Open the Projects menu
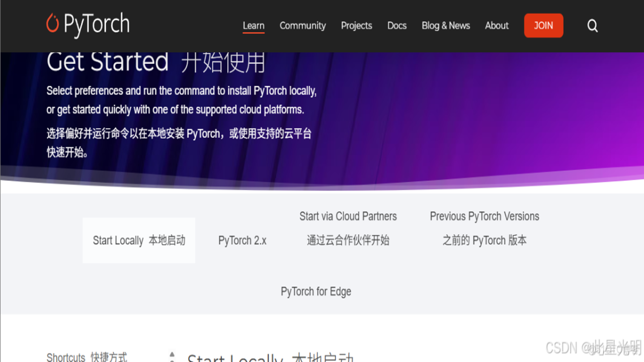Image resolution: width=644 pixels, height=362 pixels. 357,26
